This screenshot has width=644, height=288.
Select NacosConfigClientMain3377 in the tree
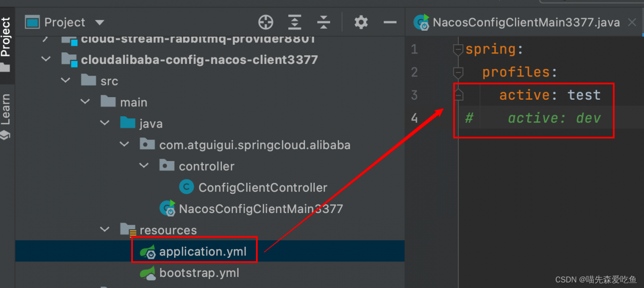261,208
